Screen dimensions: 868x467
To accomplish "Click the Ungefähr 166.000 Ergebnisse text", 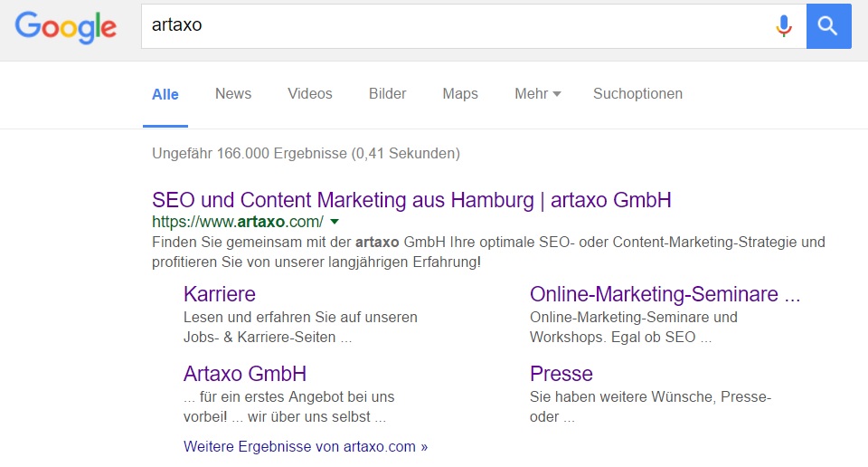I will pyautogui.click(x=307, y=154).
